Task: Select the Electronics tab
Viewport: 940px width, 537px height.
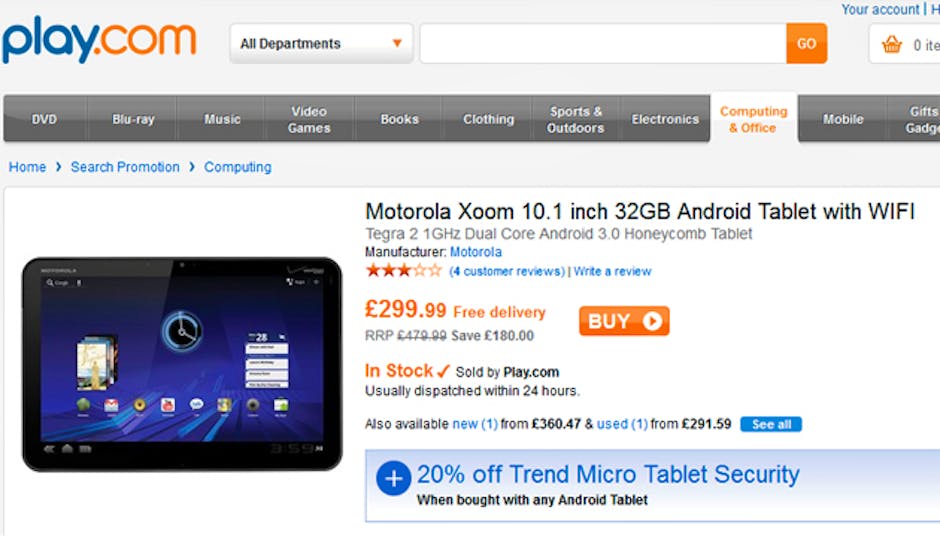Action: pyautogui.click(x=665, y=119)
